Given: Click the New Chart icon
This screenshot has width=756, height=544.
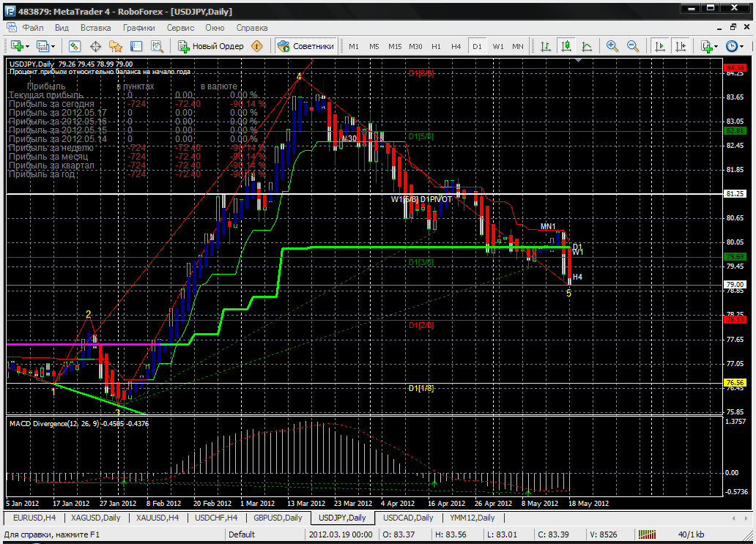Looking at the screenshot, I should (x=17, y=46).
